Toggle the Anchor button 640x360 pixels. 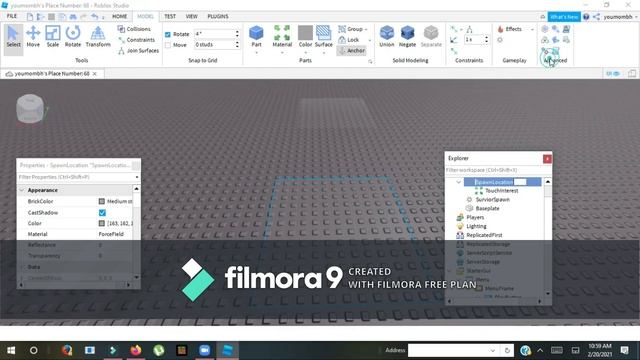coord(352,51)
